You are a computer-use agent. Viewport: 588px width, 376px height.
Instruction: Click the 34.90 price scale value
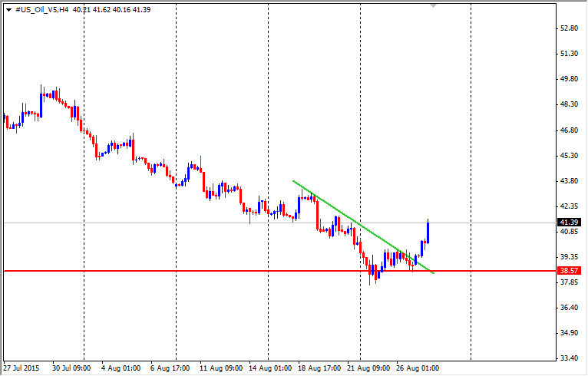click(569, 333)
